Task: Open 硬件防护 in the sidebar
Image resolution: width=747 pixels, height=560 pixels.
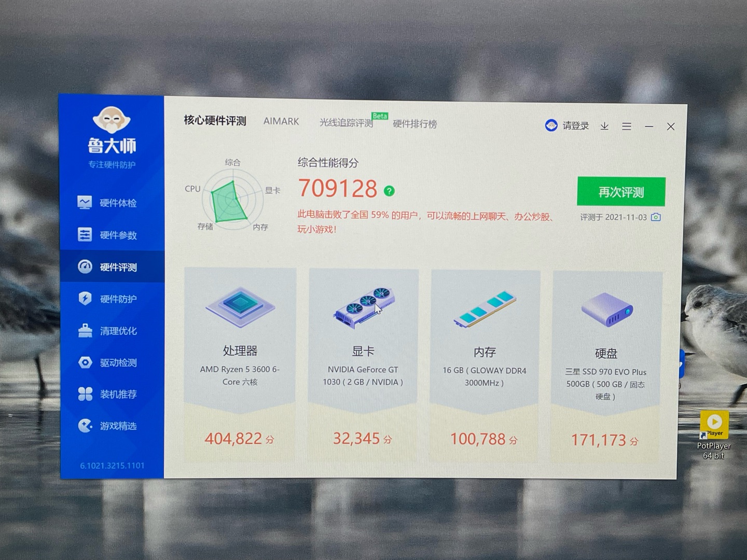Action: point(112,299)
